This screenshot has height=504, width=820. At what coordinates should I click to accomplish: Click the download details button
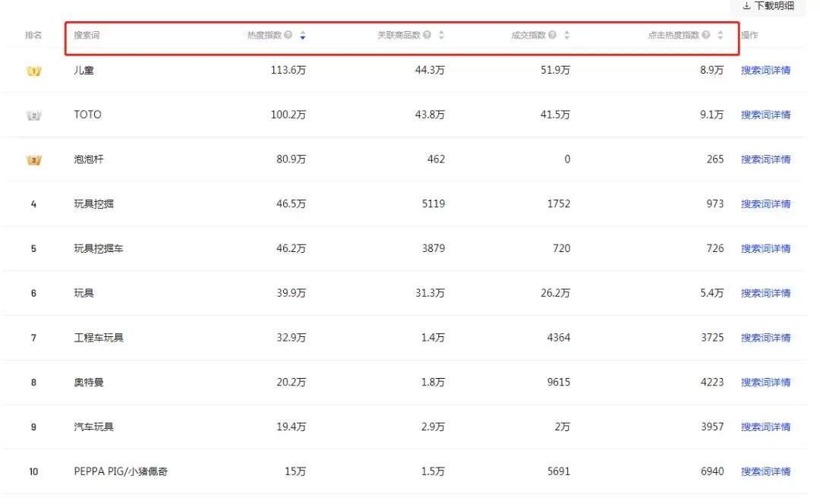[x=768, y=6]
